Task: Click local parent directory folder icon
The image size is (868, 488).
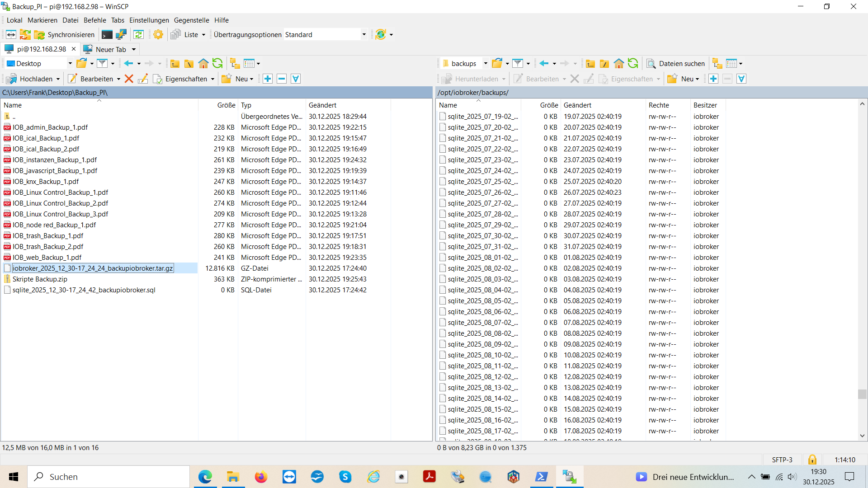Action: [x=175, y=64]
